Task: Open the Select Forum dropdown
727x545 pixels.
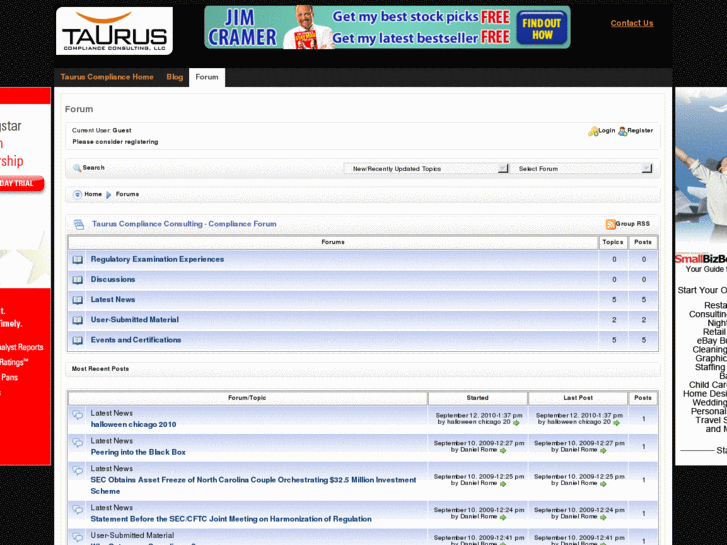Action: [581, 169]
